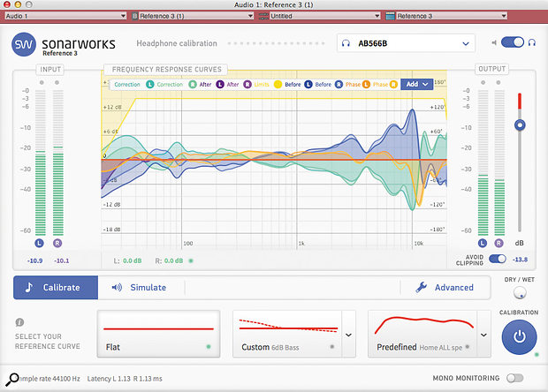Open the Reference 3 (1) plugin dropdown
The image size is (548, 392).
tap(196, 16)
